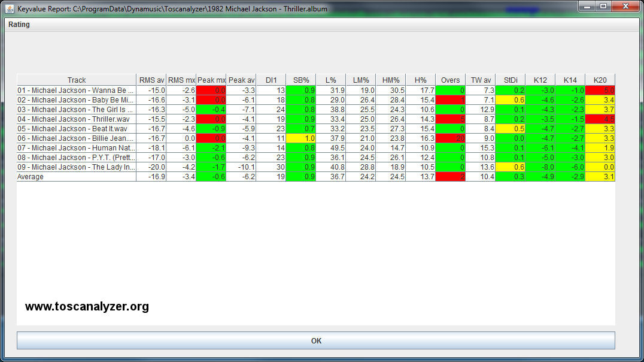Click L% value 49.5 for Human Nat

coord(330,148)
